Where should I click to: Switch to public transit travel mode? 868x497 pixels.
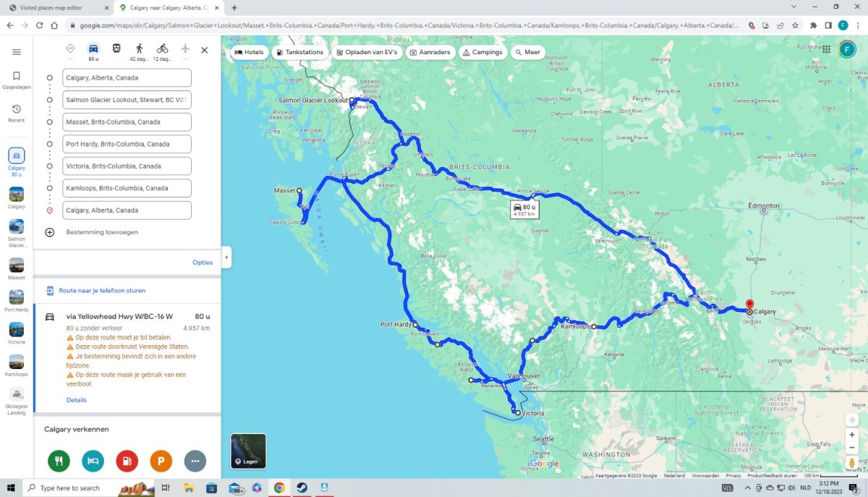point(116,49)
